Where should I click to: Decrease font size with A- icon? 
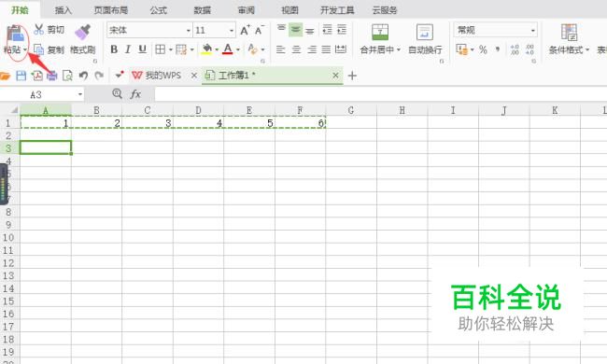pos(260,30)
